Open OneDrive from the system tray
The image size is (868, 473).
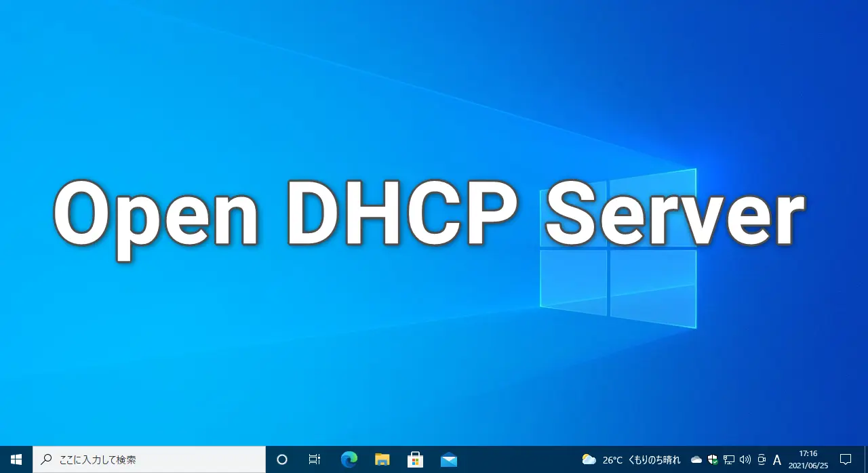[x=696, y=459]
